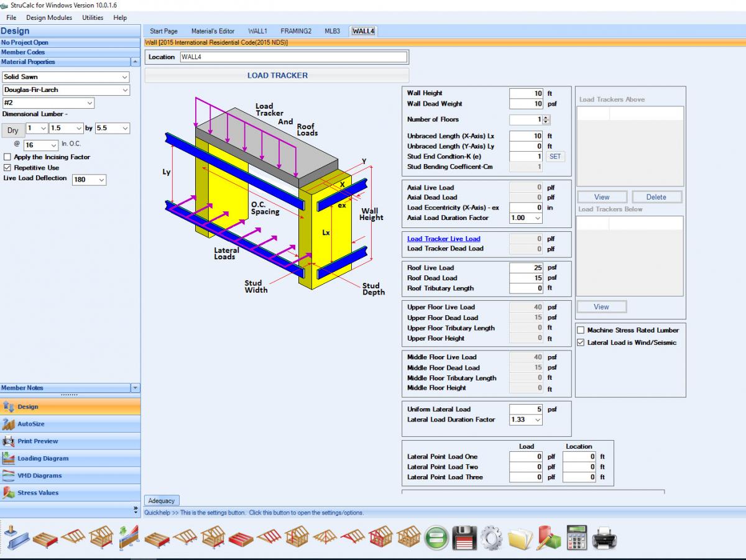Open settings with the gear icon
Viewport: 746px width, 560px height.
(492, 538)
